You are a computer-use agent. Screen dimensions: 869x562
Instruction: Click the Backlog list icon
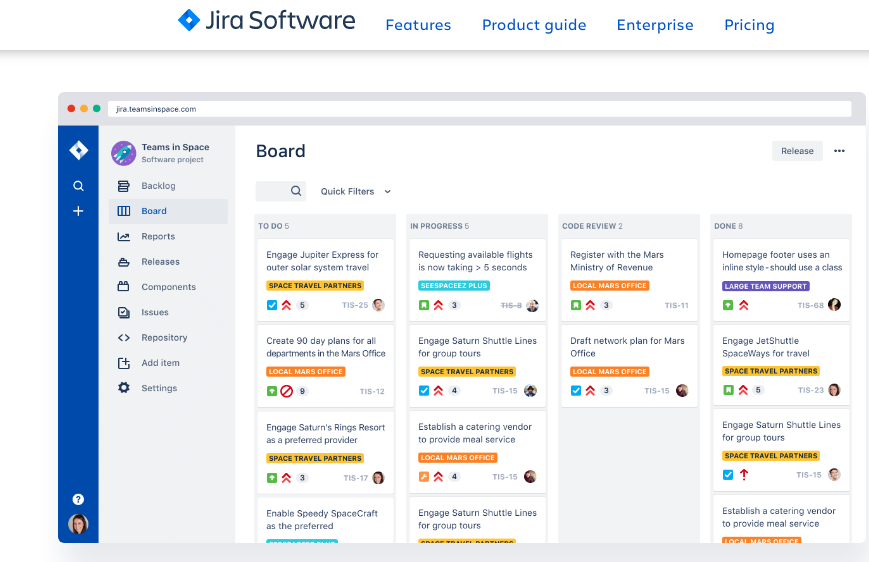click(x=124, y=186)
